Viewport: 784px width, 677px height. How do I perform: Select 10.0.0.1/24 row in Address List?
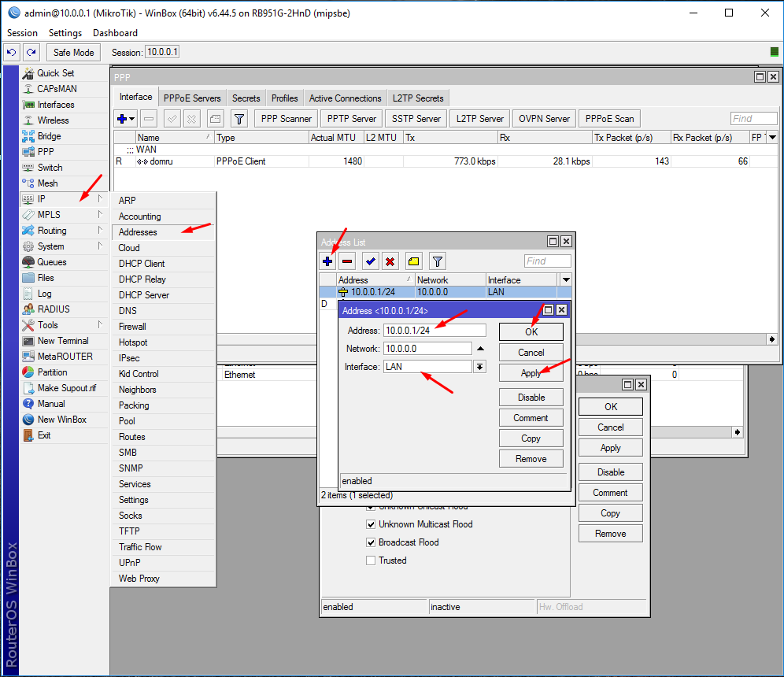pos(445,292)
